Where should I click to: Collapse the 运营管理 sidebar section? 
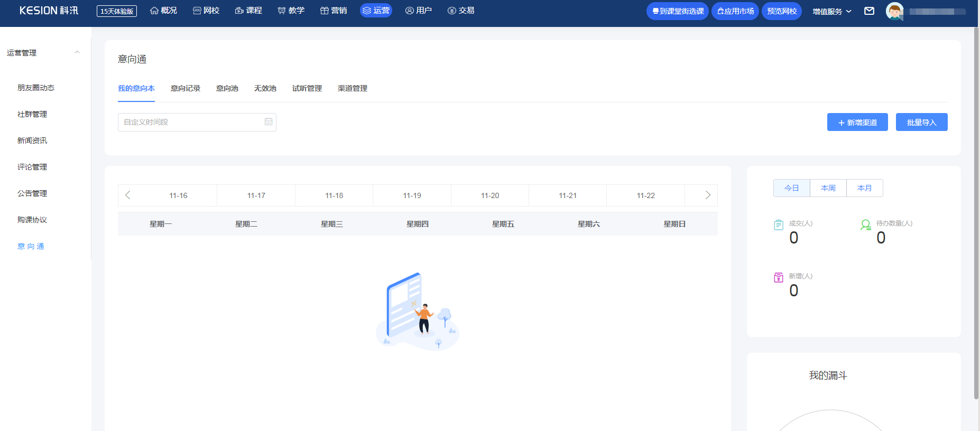[77, 52]
